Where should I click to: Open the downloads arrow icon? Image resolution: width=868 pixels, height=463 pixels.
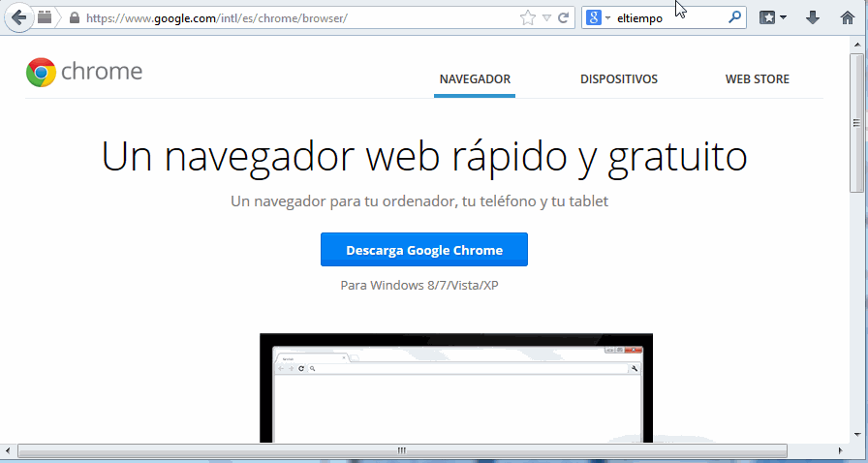coord(813,17)
